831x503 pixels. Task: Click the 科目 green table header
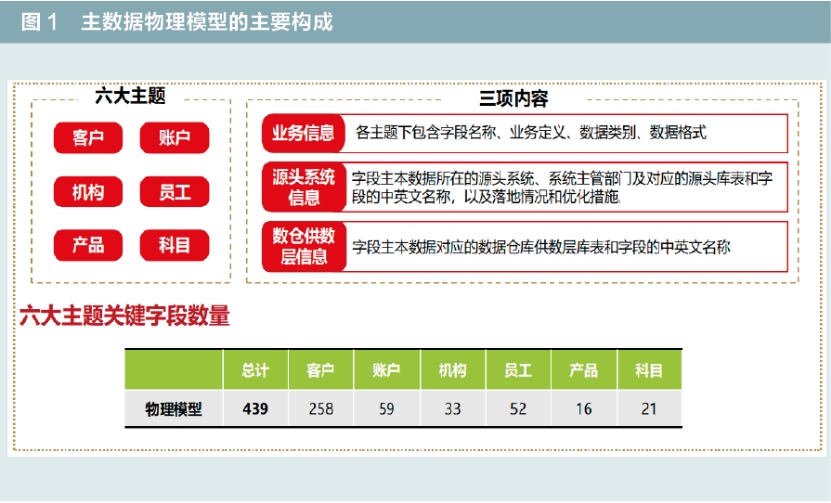pos(649,370)
